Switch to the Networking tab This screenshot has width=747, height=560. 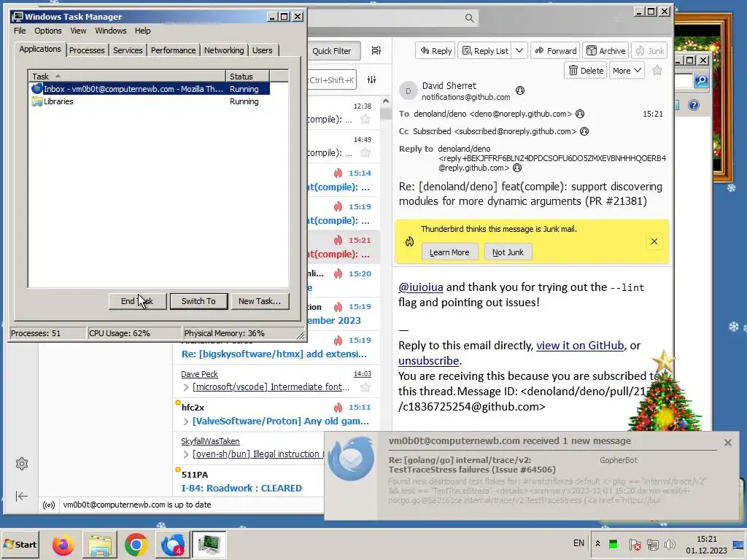point(224,50)
